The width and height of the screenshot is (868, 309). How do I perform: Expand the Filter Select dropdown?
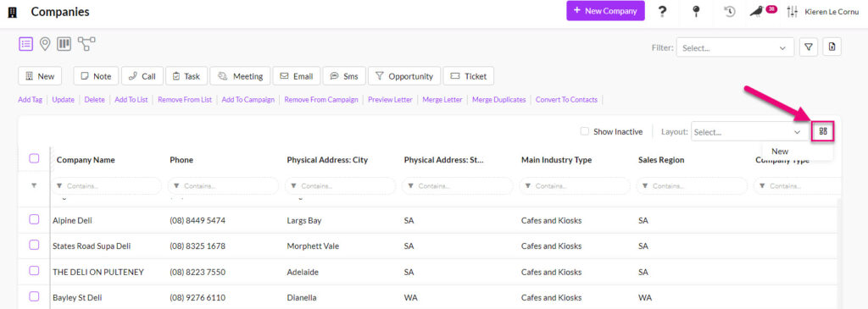point(735,48)
